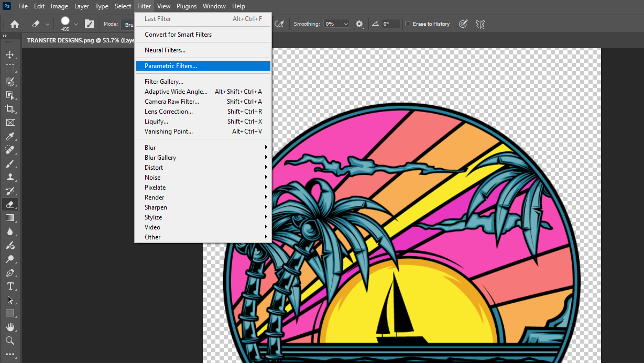Image resolution: width=644 pixels, height=363 pixels.
Task: Select Adaptive Wide Angle filter
Action: (x=203, y=91)
